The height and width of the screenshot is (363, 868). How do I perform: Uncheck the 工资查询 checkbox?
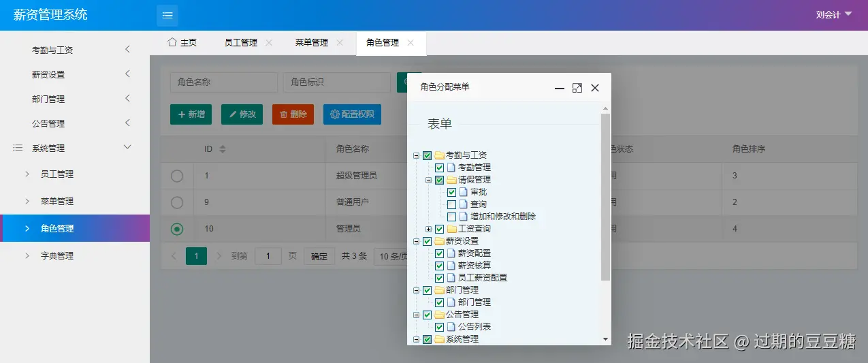440,229
